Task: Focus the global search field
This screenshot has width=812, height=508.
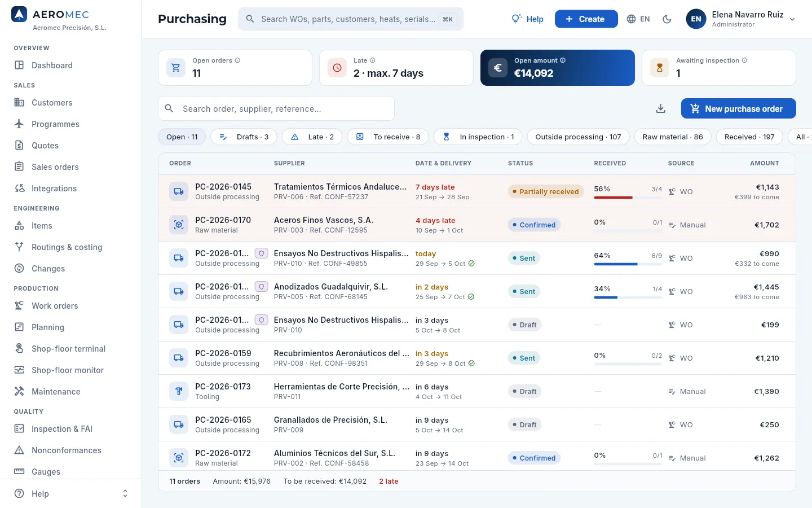Action: [351, 19]
